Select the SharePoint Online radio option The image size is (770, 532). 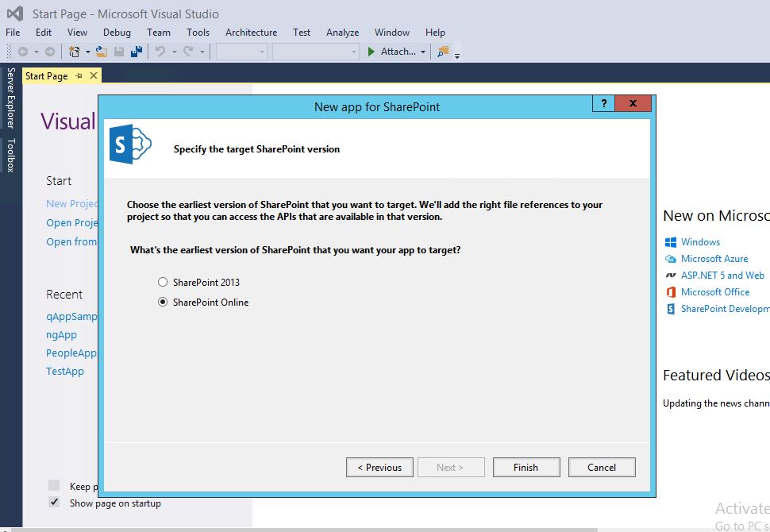[163, 302]
